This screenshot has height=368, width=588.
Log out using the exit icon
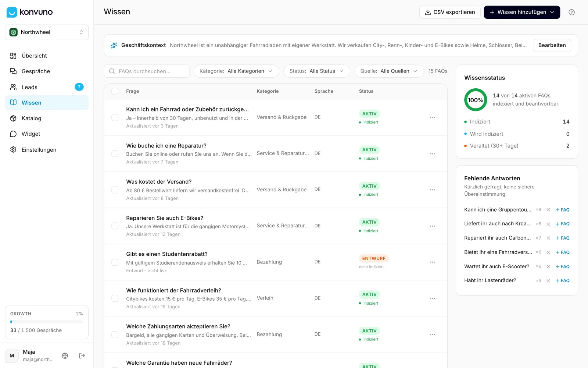pos(82,355)
